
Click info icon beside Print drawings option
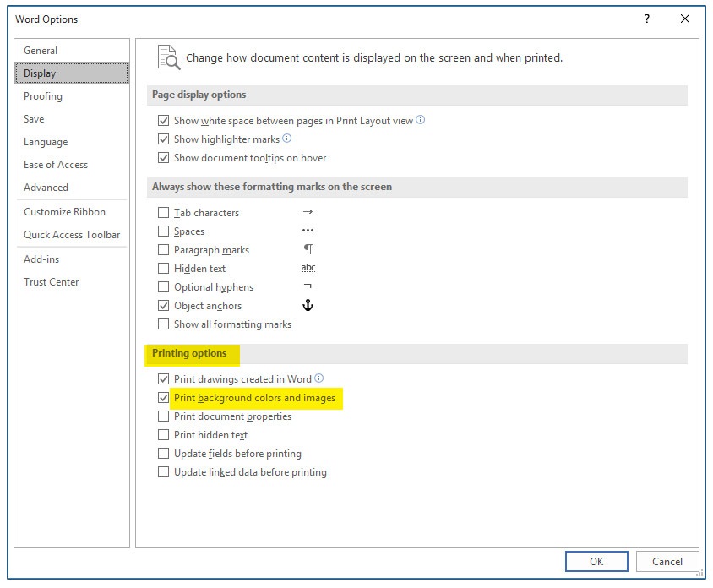319,378
